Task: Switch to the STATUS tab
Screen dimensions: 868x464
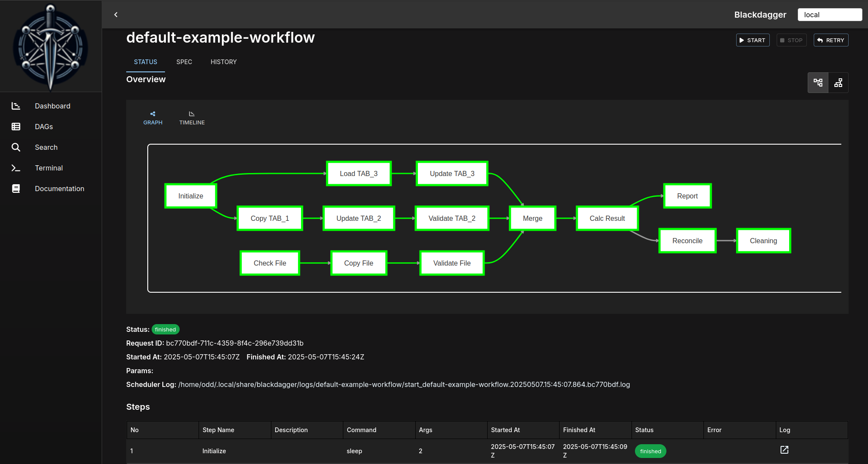Action: pos(146,62)
